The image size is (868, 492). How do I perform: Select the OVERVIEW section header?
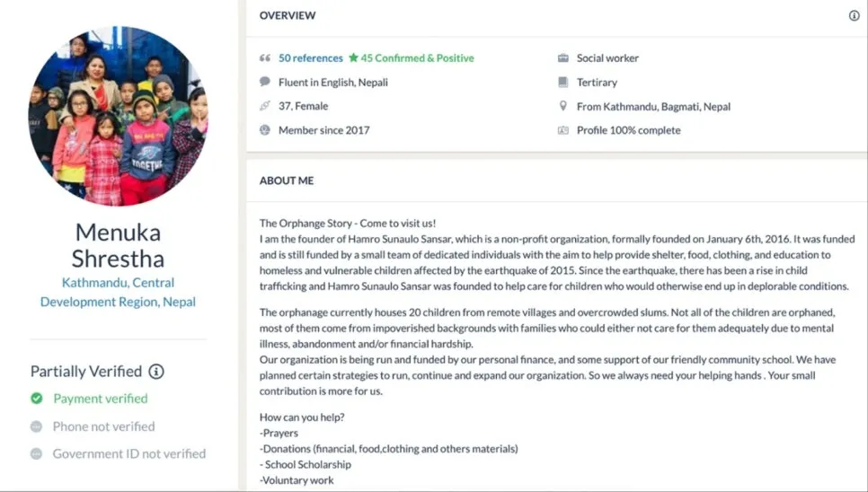(x=288, y=15)
